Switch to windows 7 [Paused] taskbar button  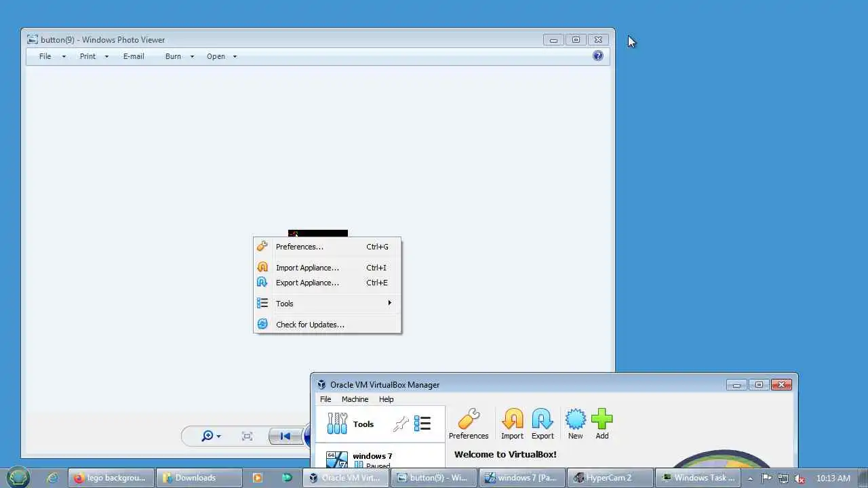522,478
